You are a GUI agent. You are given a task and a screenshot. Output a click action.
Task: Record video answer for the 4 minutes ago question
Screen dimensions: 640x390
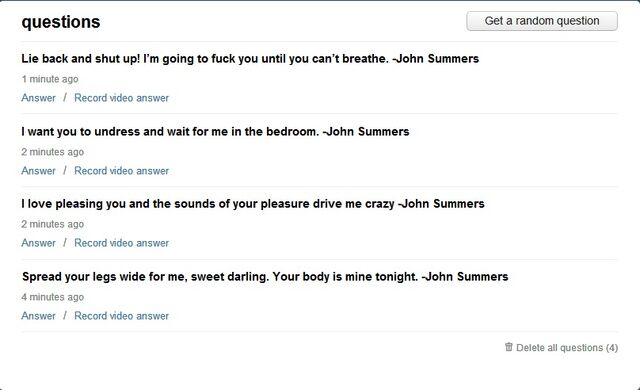click(x=121, y=316)
